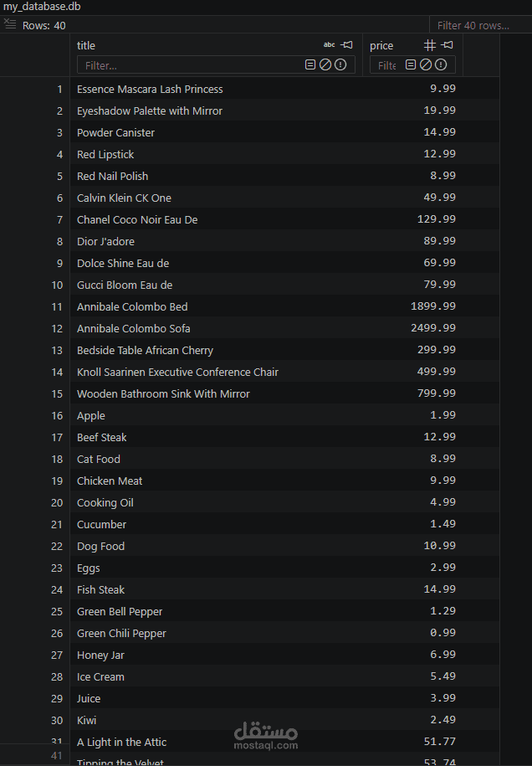Image resolution: width=532 pixels, height=766 pixels.
Task: Click into the price column filter field
Action: 386,65
